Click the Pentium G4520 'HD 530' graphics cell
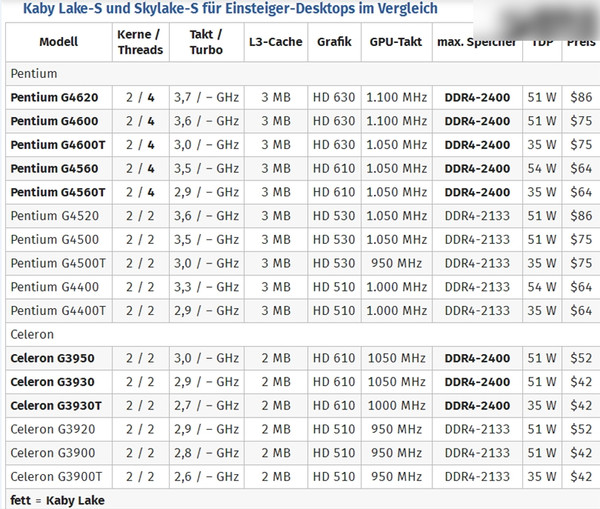Image resolution: width=600 pixels, height=509 pixels. [x=334, y=216]
